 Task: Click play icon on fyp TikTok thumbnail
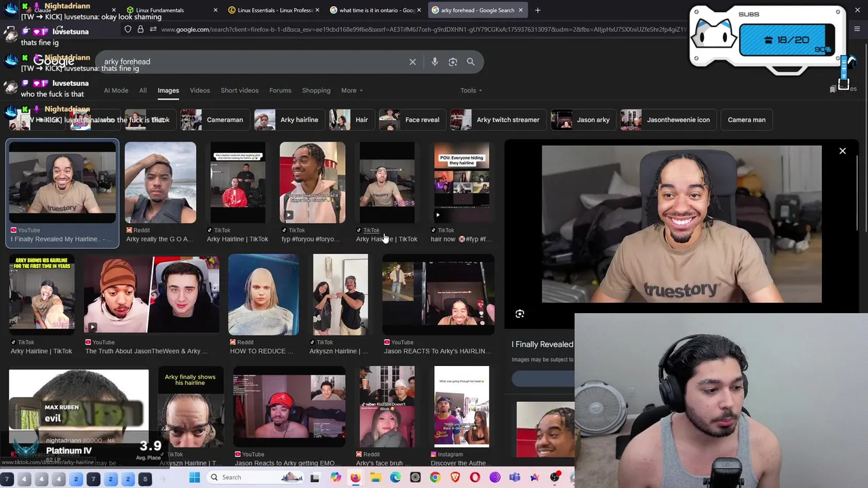tap(289, 216)
